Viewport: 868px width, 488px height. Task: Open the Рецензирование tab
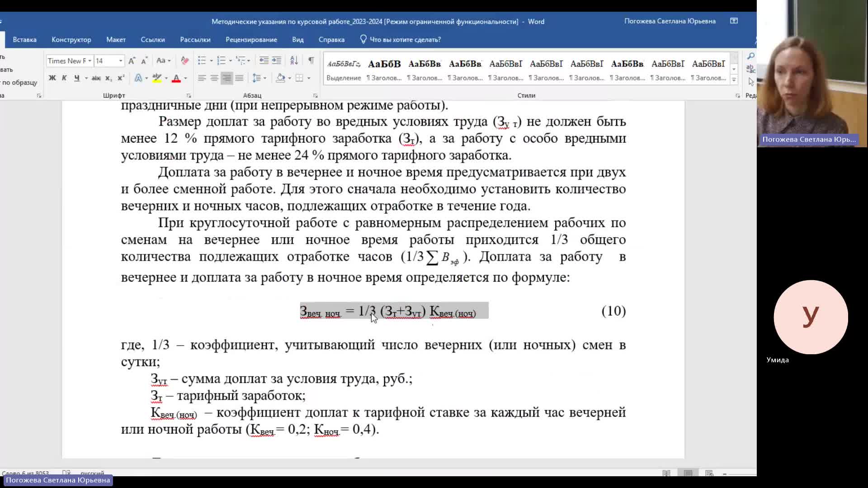pyautogui.click(x=251, y=39)
